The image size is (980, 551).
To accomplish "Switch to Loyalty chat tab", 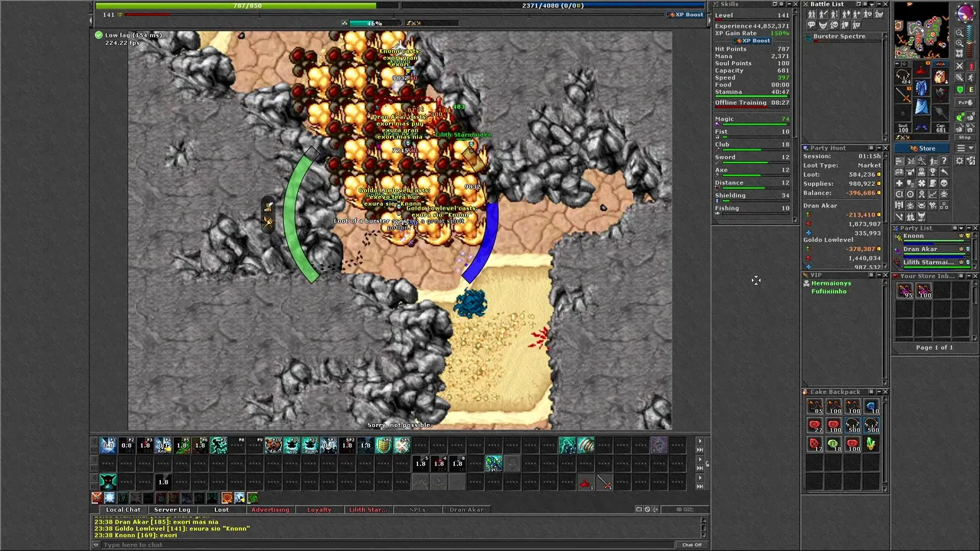I will point(320,510).
